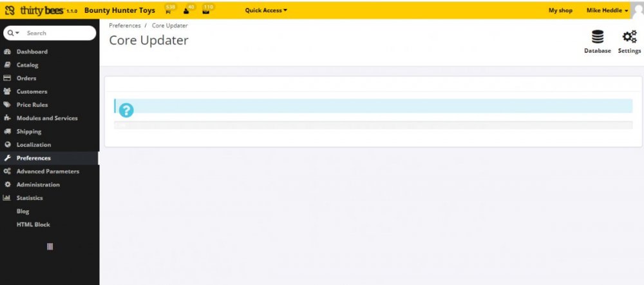The width and height of the screenshot is (644, 285).
Task: Click the shopping cart orders notification icon
Action: pyautogui.click(x=168, y=11)
